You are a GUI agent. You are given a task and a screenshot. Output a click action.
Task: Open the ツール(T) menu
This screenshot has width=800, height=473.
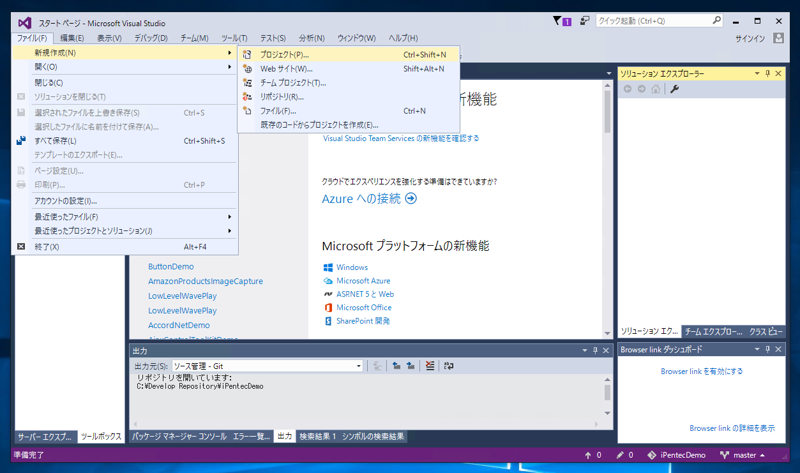(x=234, y=38)
